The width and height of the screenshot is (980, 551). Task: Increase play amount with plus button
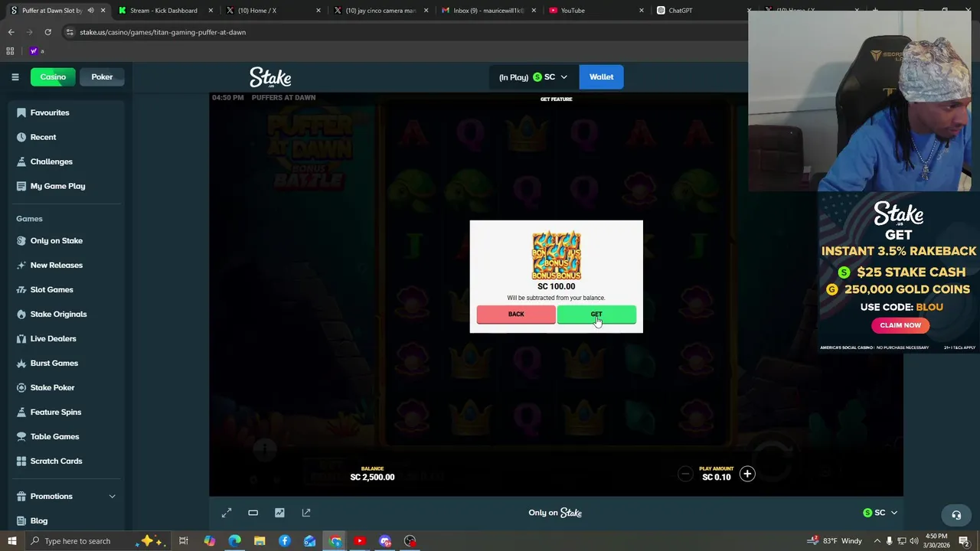(747, 474)
